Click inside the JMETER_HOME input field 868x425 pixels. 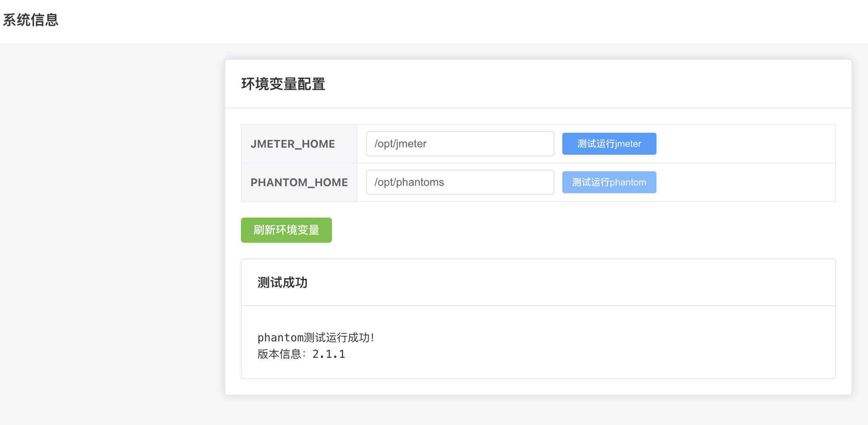pyautogui.click(x=459, y=144)
